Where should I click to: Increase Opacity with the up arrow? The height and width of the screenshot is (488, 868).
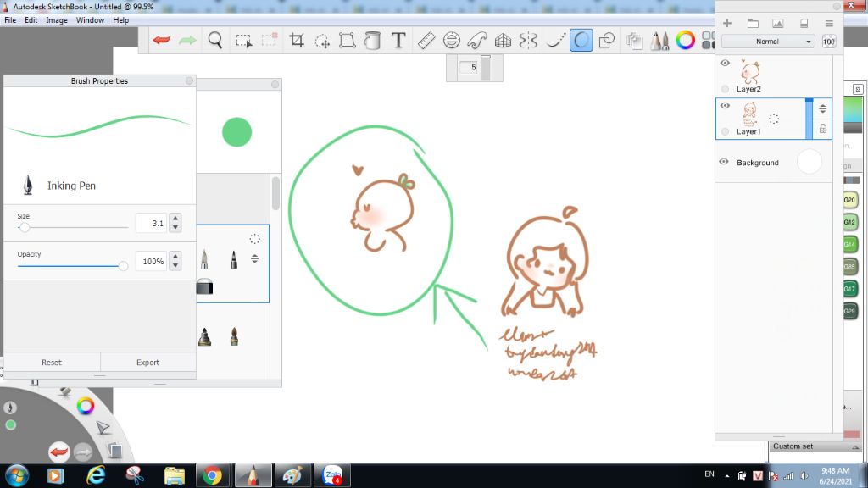(175, 257)
